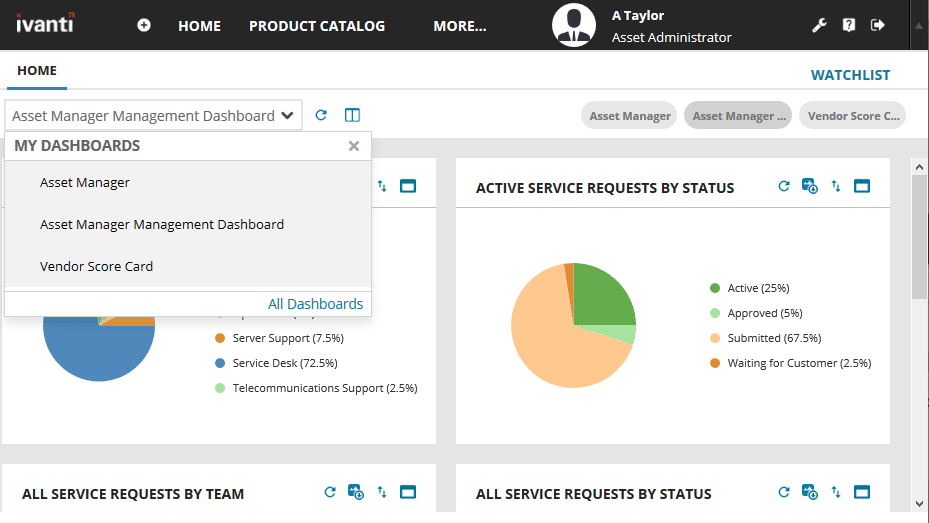
Task: Select Vendor Score Card from dashboard list
Action: point(96,267)
